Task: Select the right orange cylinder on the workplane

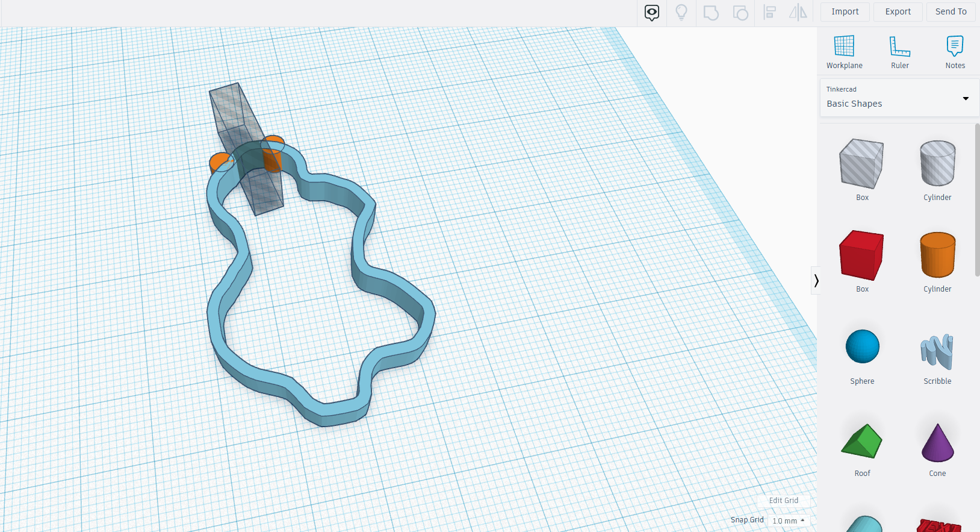Action: pos(273,158)
